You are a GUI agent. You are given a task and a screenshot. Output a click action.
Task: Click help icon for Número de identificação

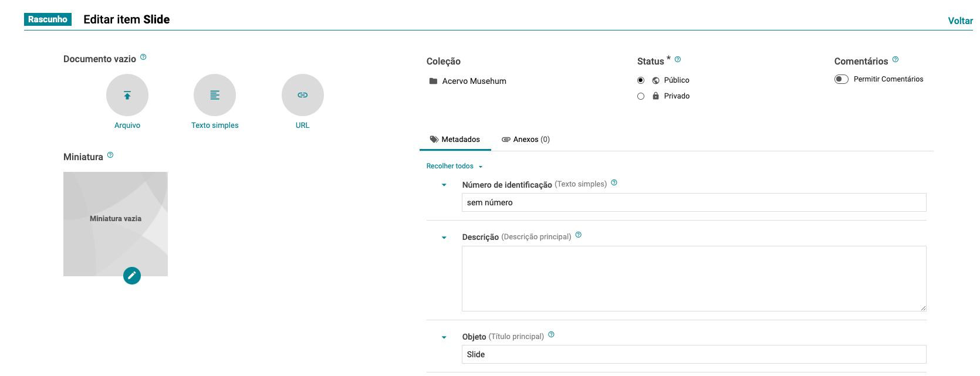point(614,183)
